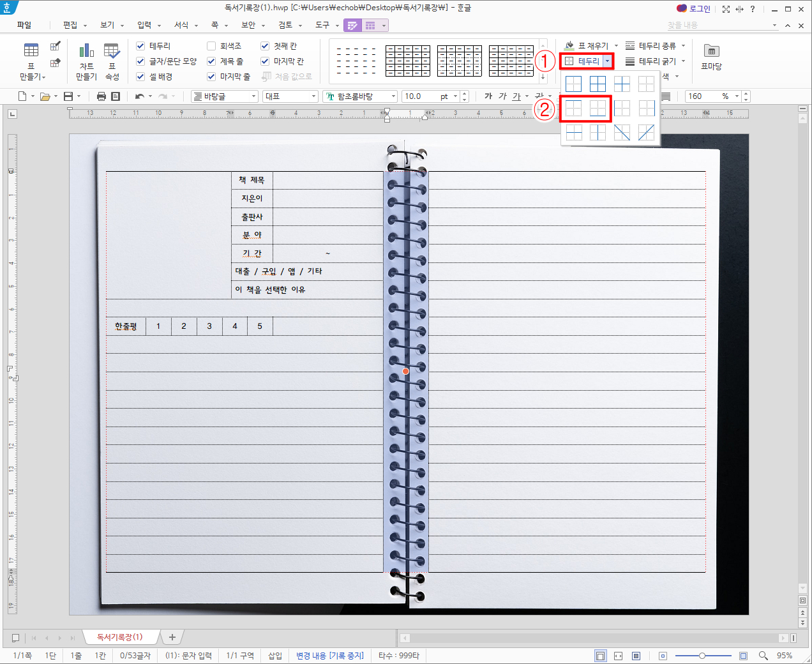
Task: Open the 파일 menu
Action: click(24, 25)
